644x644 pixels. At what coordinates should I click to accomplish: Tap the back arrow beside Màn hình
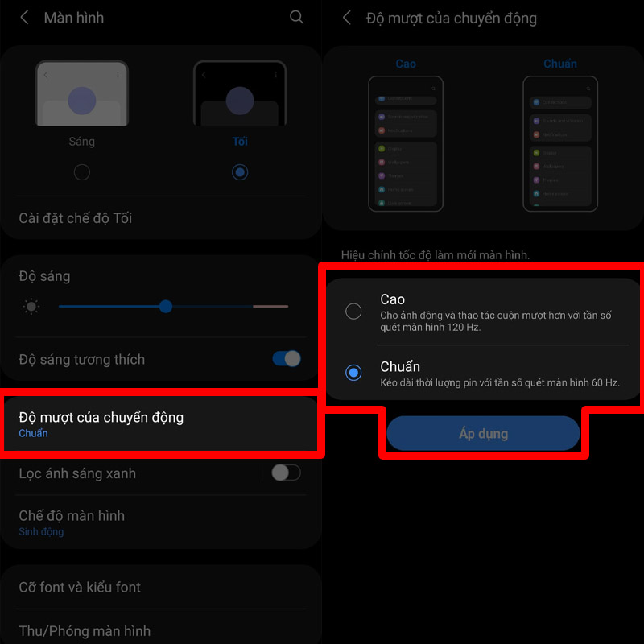click(25, 18)
